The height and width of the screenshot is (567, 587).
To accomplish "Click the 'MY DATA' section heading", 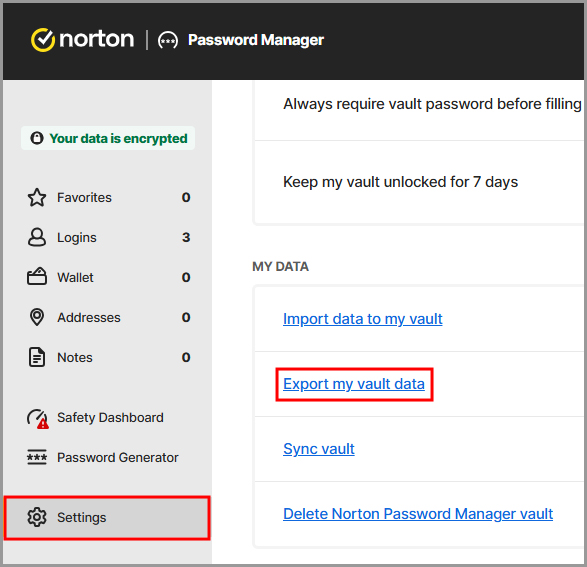I will coord(280,266).
